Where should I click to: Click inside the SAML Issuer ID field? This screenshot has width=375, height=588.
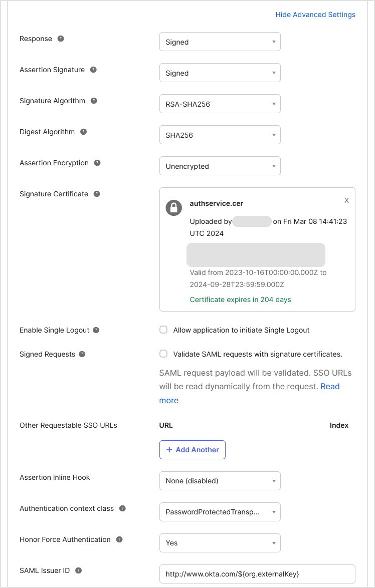point(257,574)
